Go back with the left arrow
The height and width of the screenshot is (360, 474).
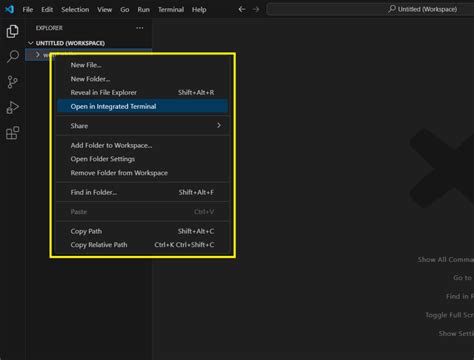(x=242, y=9)
